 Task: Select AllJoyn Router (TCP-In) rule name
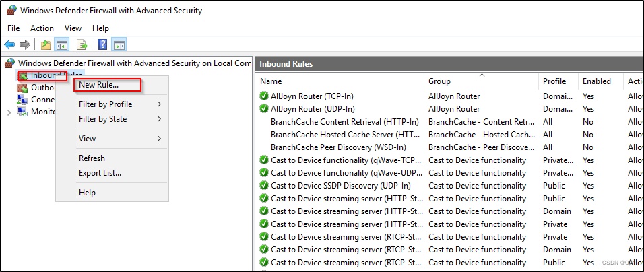coord(312,96)
